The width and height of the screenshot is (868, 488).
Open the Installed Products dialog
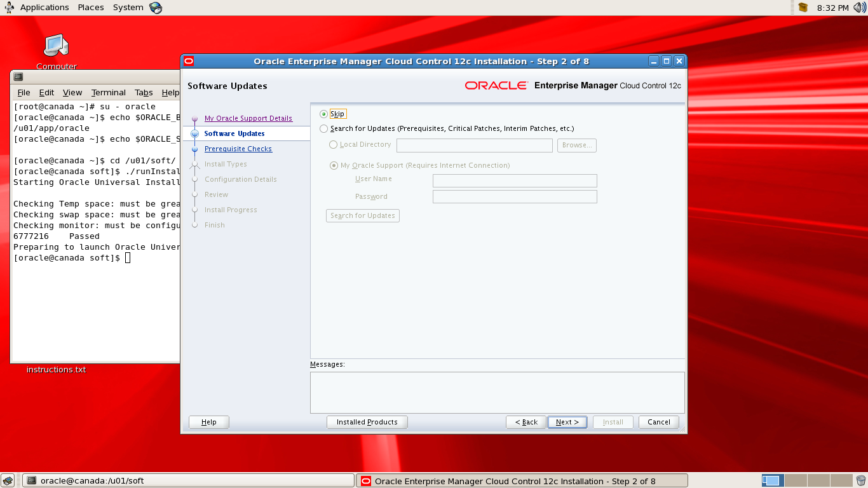pyautogui.click(x=367, y=421)
